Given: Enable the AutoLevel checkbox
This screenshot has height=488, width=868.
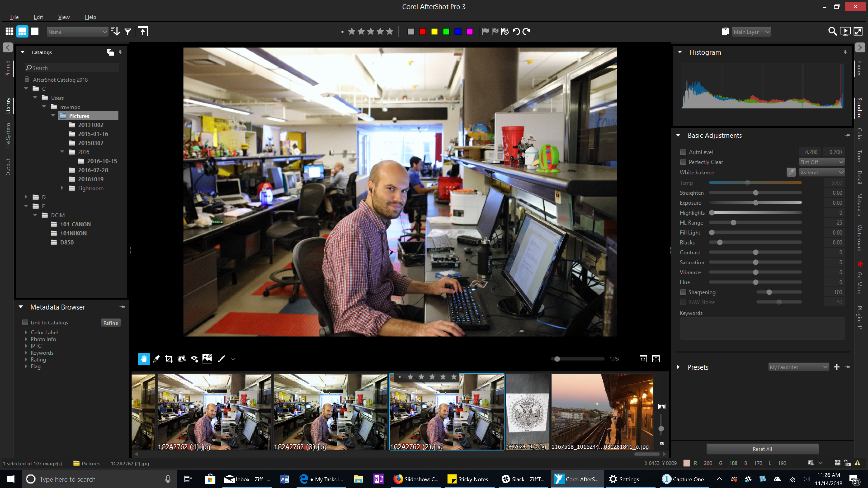Looking at the screenshot, I should [x=683, y=152].
